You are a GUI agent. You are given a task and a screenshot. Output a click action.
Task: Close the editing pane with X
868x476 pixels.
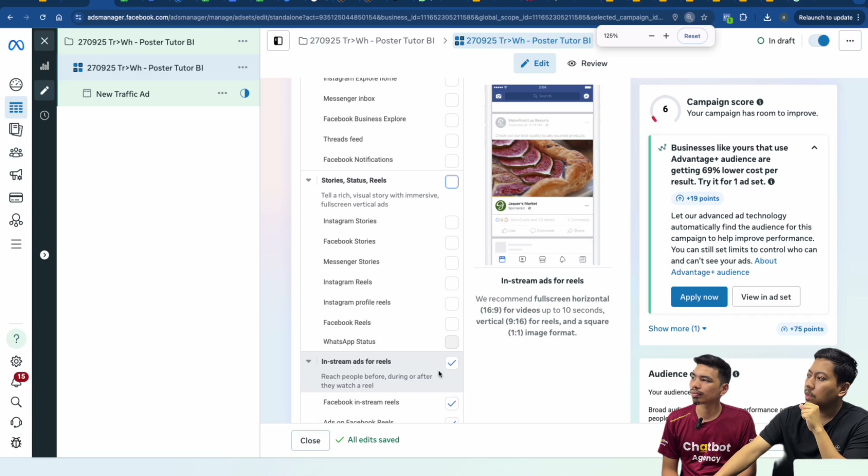click(x=45, y=41)
